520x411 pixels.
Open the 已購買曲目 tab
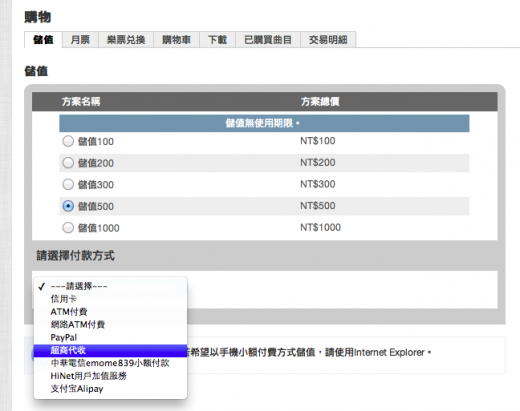(x=268, y=40)
